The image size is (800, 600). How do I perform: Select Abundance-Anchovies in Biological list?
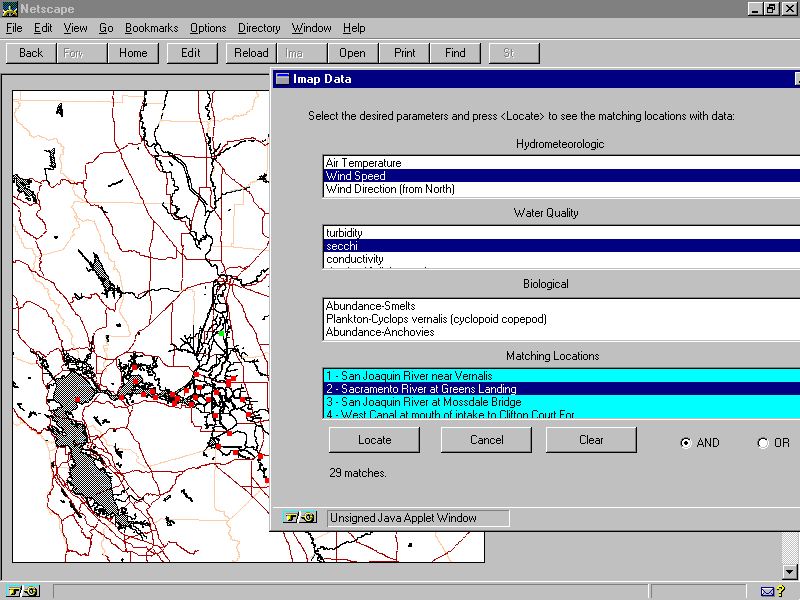pos(562,332)
